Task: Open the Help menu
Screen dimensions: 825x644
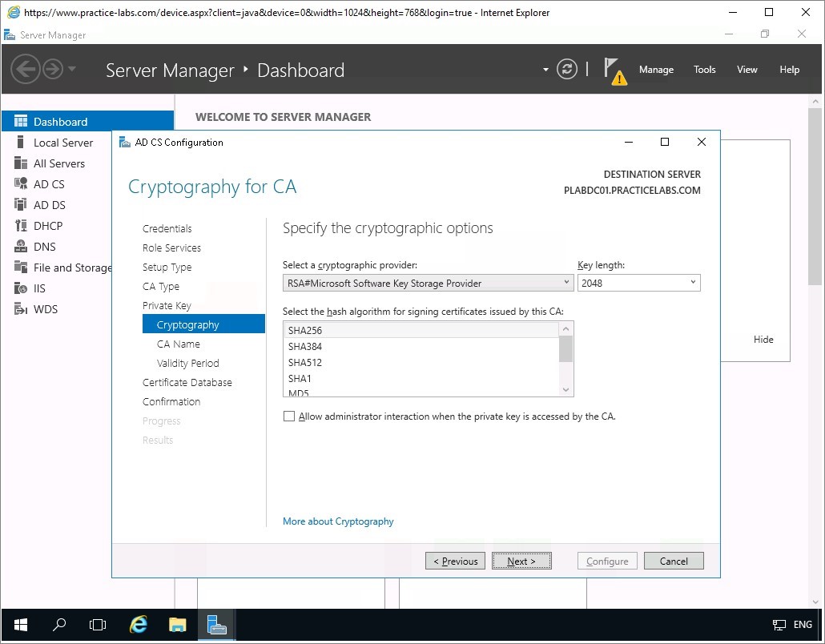Action: (x=789, y=70)
